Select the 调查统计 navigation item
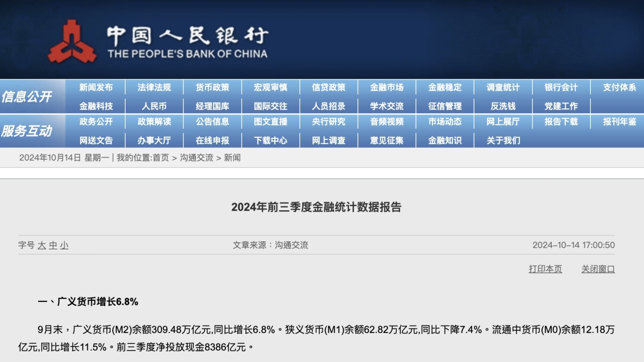The image size is (644, 362). [503, 87]
